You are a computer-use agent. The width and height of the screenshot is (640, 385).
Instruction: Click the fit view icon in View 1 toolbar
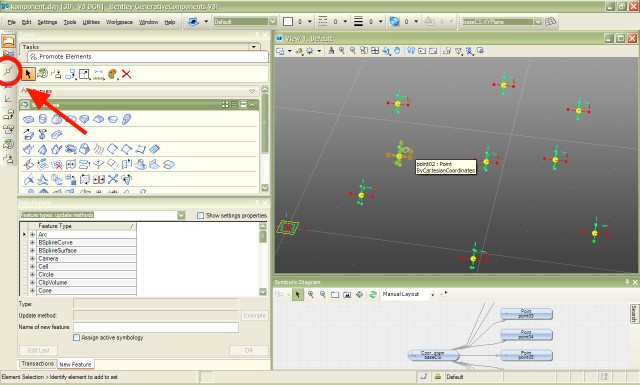tap(375, 51)
